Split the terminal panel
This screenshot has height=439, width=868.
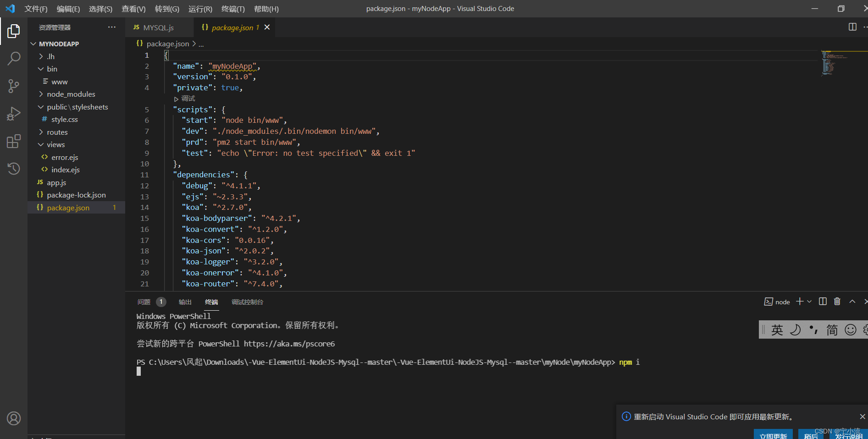tap(823, 302)
